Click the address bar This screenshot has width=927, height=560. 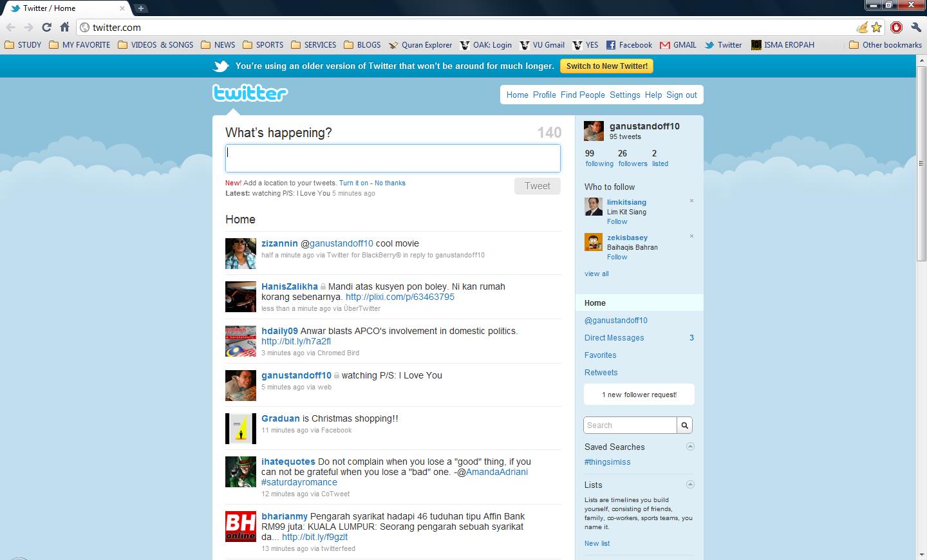470,27
